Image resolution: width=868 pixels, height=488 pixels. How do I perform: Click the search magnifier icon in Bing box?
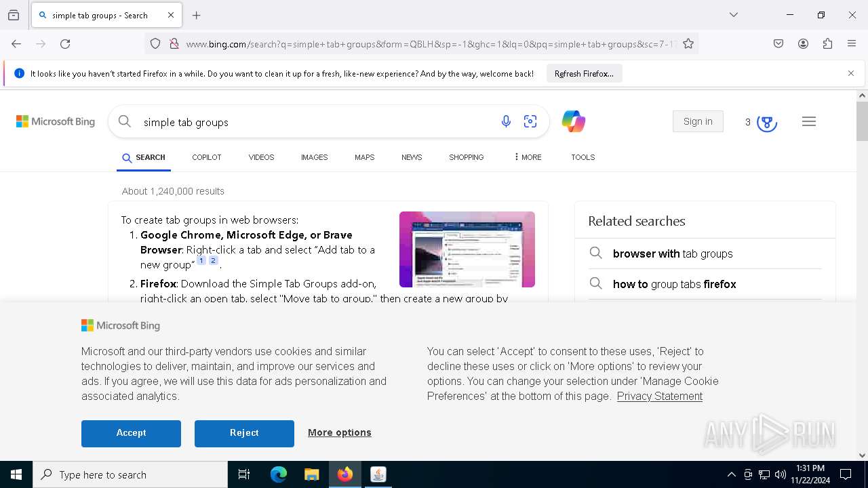tap(125, 121)
